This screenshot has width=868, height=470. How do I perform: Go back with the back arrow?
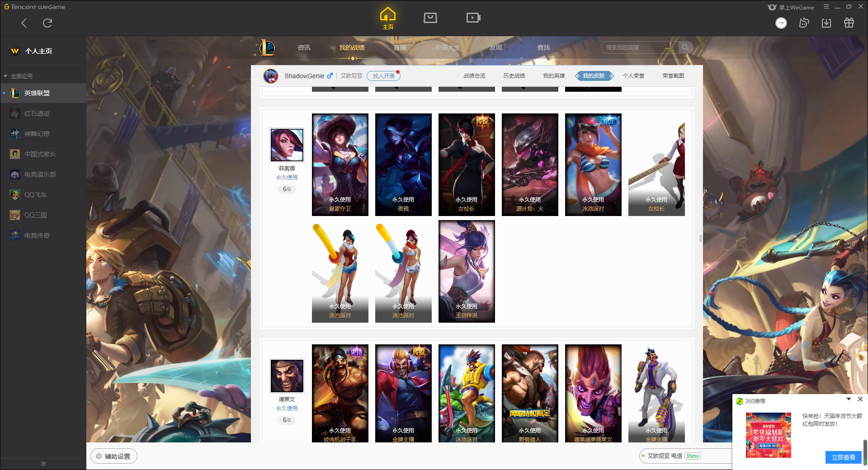(24, 23)
